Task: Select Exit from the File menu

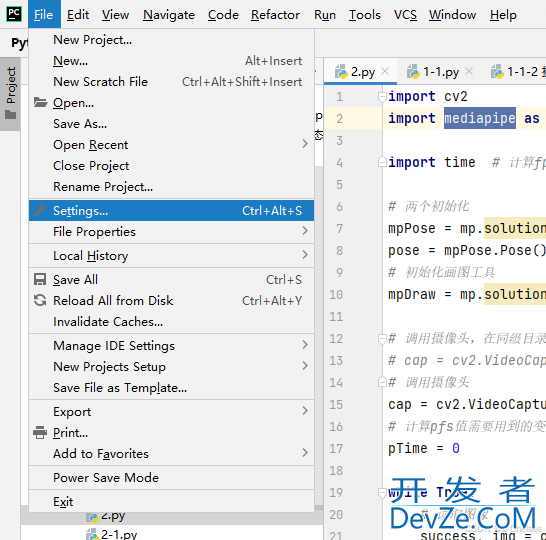Action: [171, 501]
